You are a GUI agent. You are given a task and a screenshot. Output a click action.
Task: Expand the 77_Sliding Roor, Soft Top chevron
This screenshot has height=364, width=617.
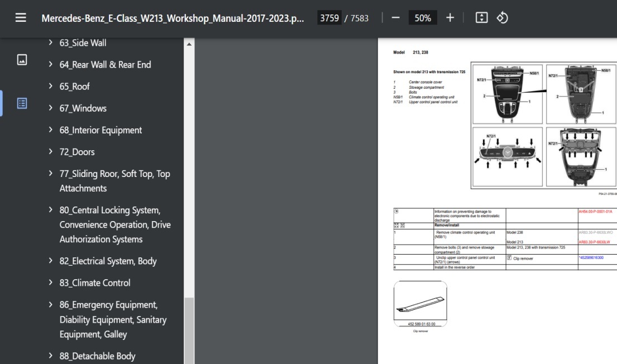50,173
